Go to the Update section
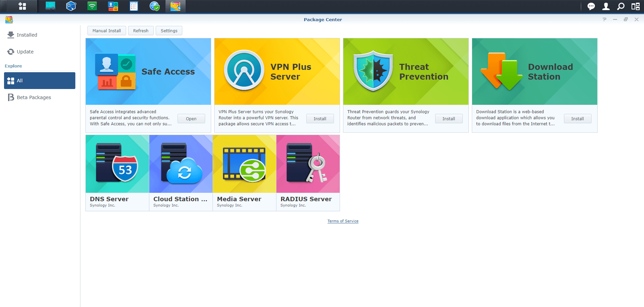Viewport: 644px width, 307px height. pos(40,51)
